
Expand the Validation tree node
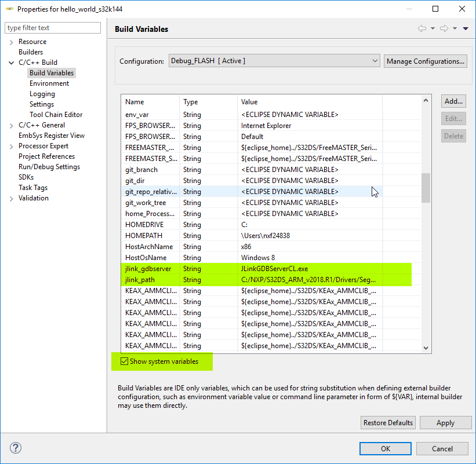point(11,199)
